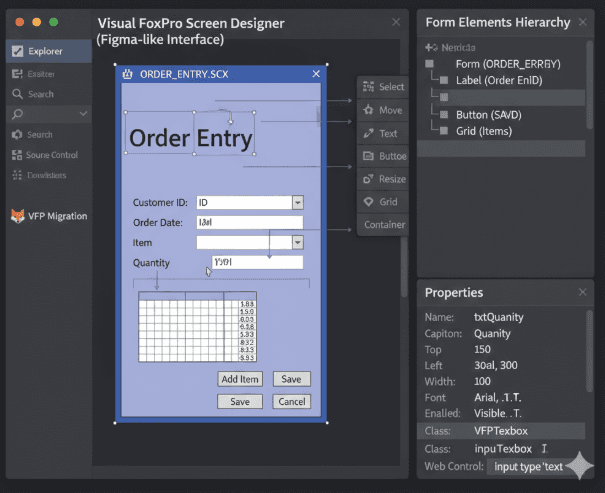This screenshot has height=493, width=605.
Task: Select the Class VFPTexbox row
Action: (x=501, y=431)
